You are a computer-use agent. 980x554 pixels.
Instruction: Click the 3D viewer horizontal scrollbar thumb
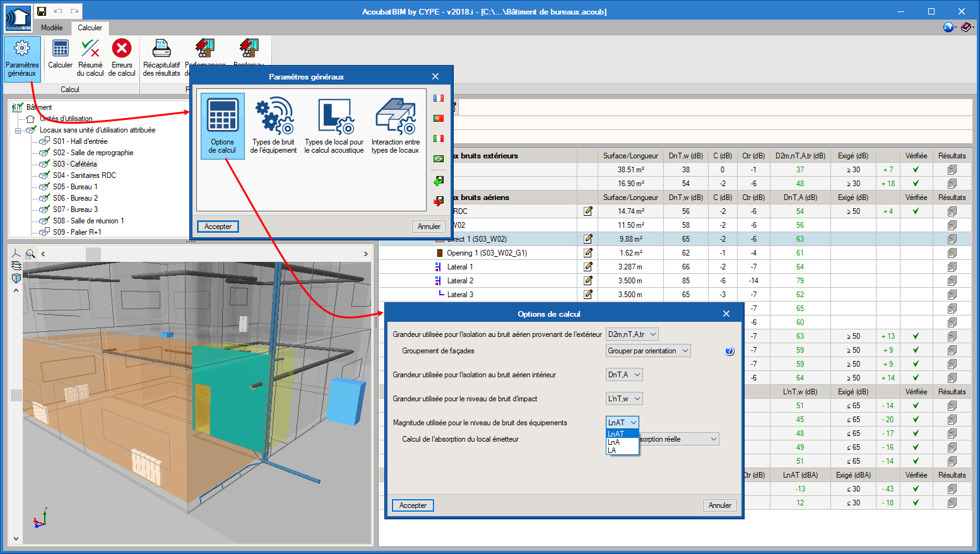pos(93,254)
